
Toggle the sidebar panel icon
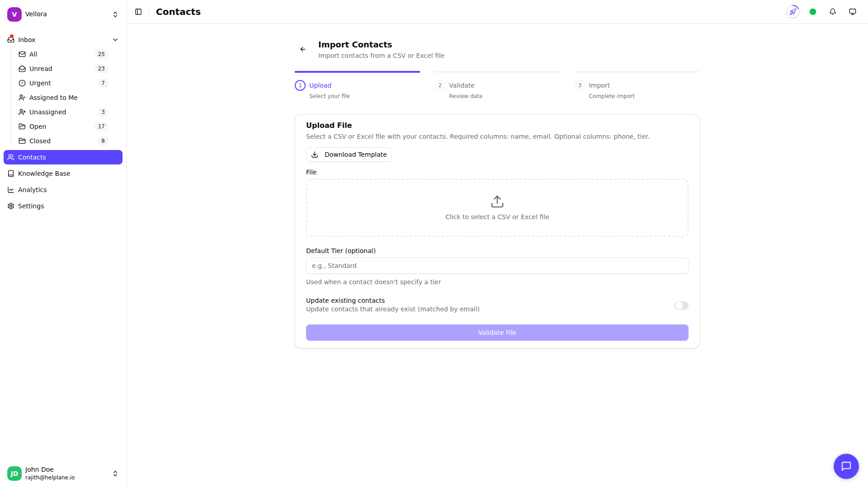tap(138, 12)
